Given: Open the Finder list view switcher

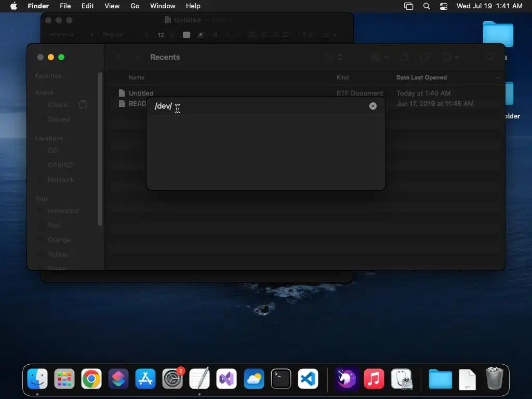Looking at the screenshot, I should (x=332, y=57).
